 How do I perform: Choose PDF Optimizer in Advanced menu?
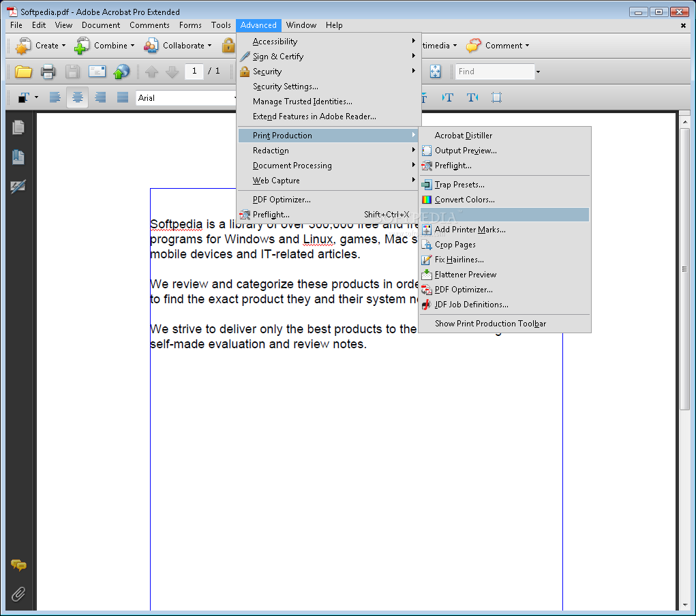[x=329, y=200]
